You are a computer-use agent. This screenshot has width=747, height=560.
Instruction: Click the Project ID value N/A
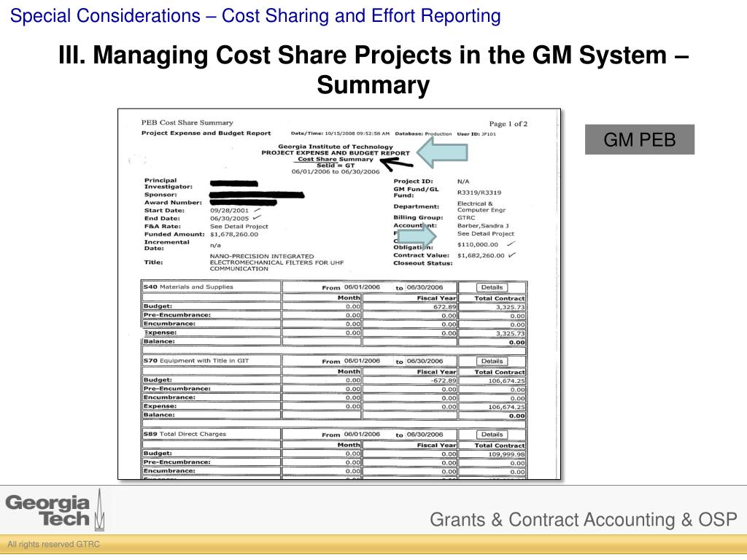click(463, 182)
